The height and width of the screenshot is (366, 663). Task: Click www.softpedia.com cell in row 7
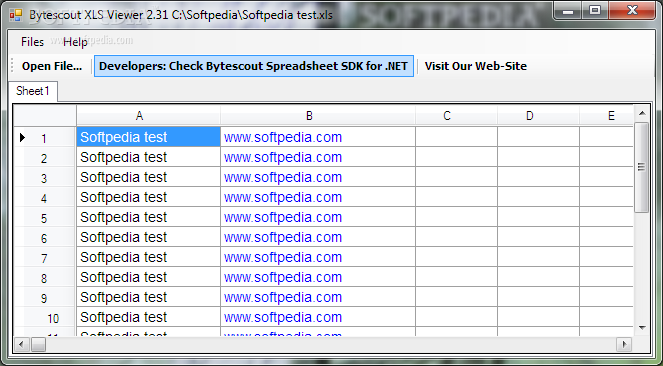coord(318,257)
